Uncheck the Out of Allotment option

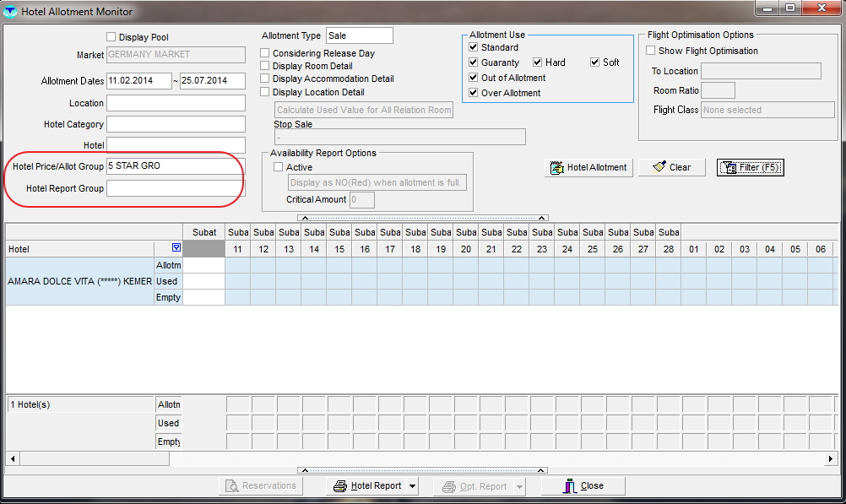(x=474, y=78)
